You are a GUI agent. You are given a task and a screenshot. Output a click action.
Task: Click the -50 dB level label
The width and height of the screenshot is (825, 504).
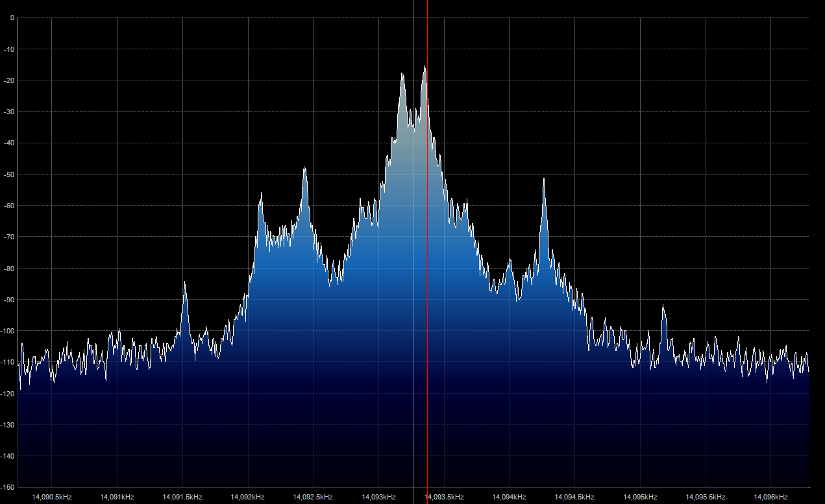[x=10, y=174]
